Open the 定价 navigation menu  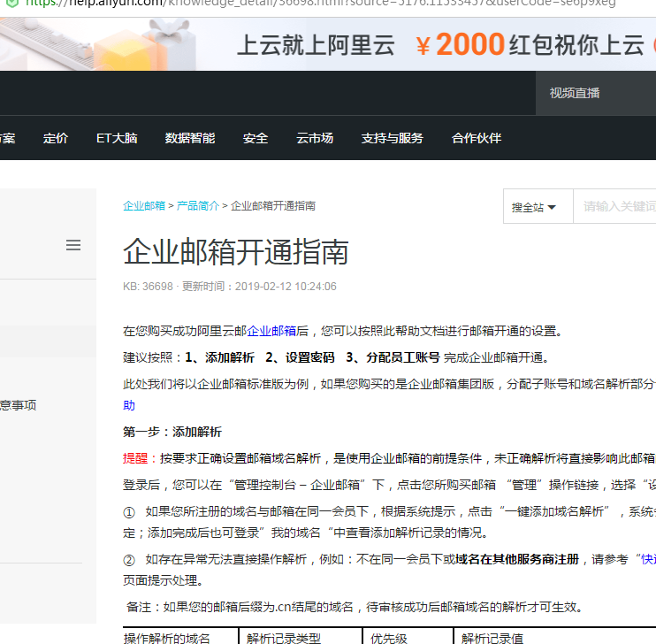pyautogui.click(x=55, y=138)
